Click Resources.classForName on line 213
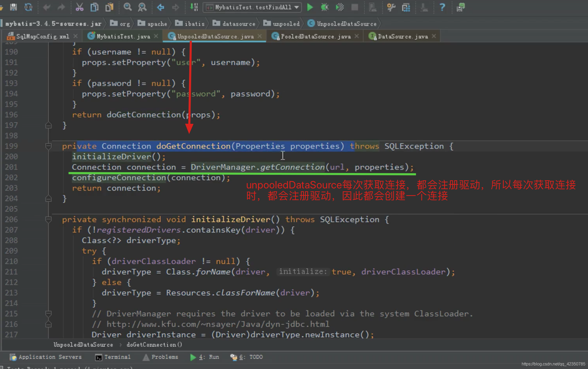 pos(221,293)
